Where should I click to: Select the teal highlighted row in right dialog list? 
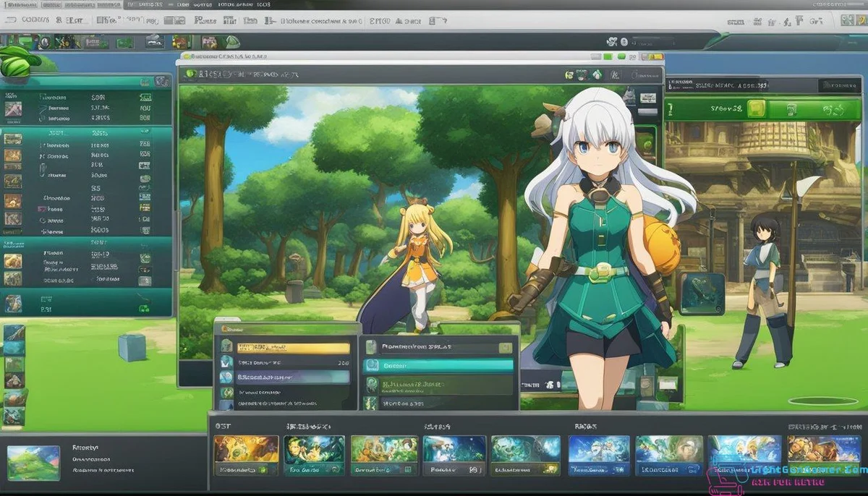tap(439, 366)
